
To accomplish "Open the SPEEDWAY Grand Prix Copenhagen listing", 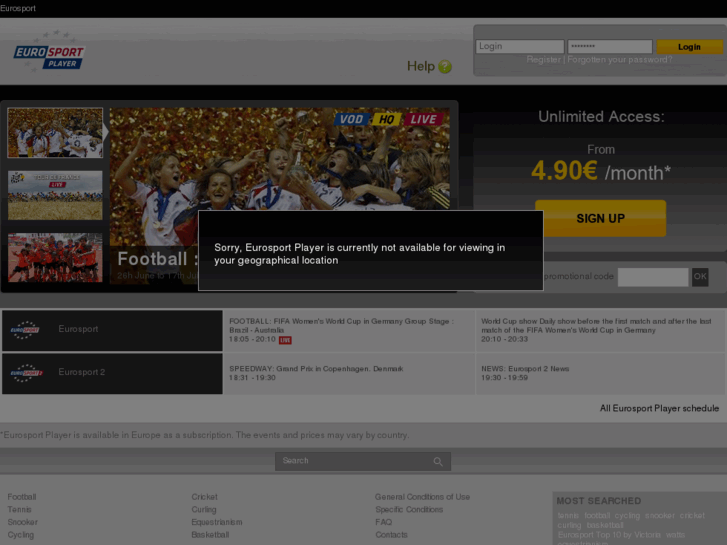I will (349, 373).
